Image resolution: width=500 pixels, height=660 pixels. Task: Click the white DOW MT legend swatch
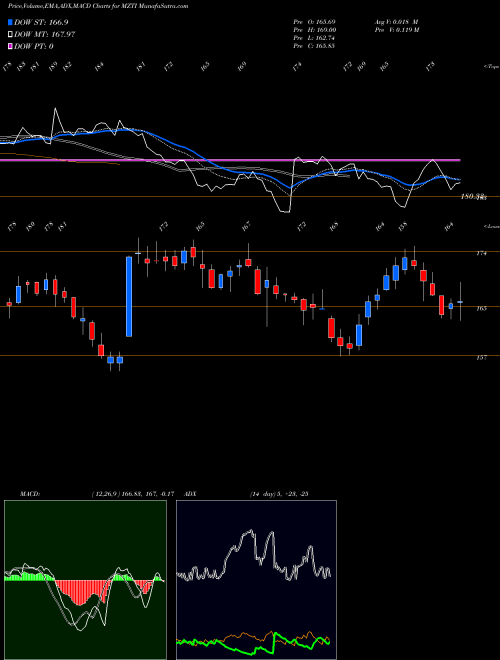(x=10, y=34)
